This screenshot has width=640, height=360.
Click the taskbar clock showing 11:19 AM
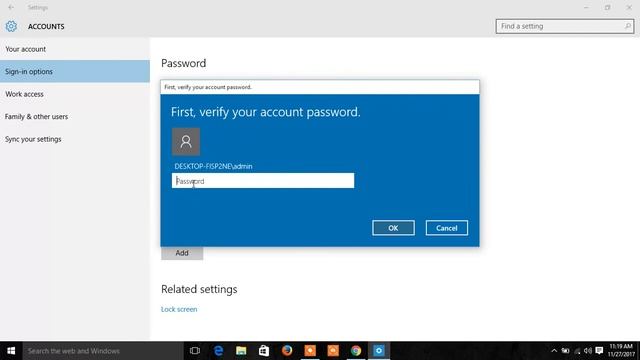coord(622,351)
